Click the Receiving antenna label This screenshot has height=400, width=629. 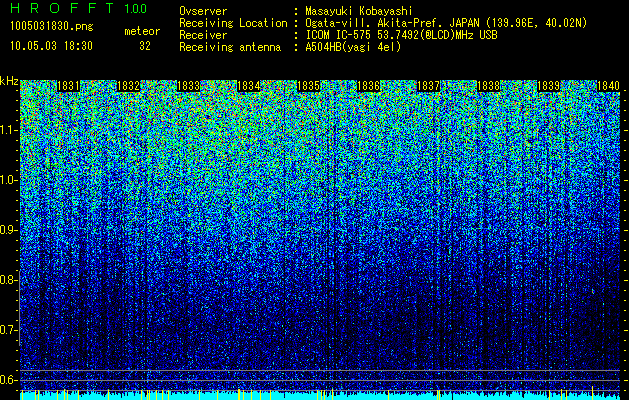point(230,47)
